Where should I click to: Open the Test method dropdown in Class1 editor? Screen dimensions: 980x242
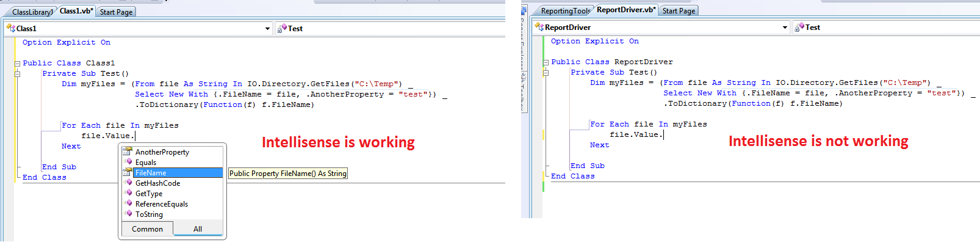391,29
